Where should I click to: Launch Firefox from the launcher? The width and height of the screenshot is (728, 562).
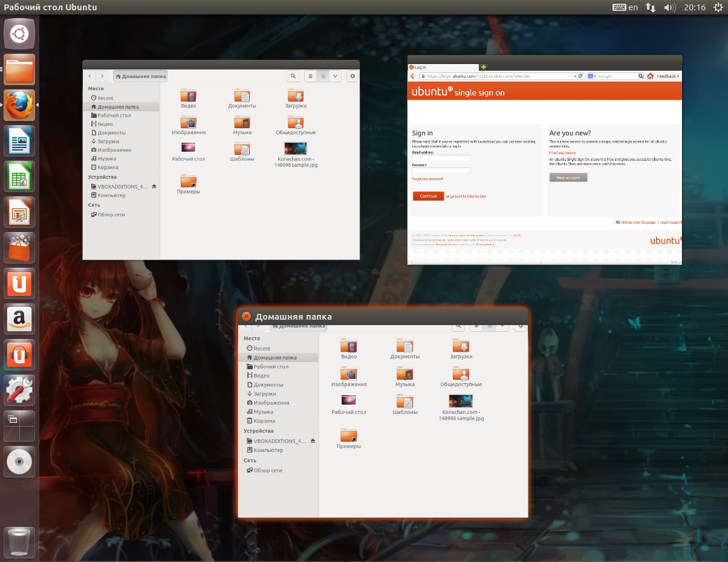(x=19, y=105)
